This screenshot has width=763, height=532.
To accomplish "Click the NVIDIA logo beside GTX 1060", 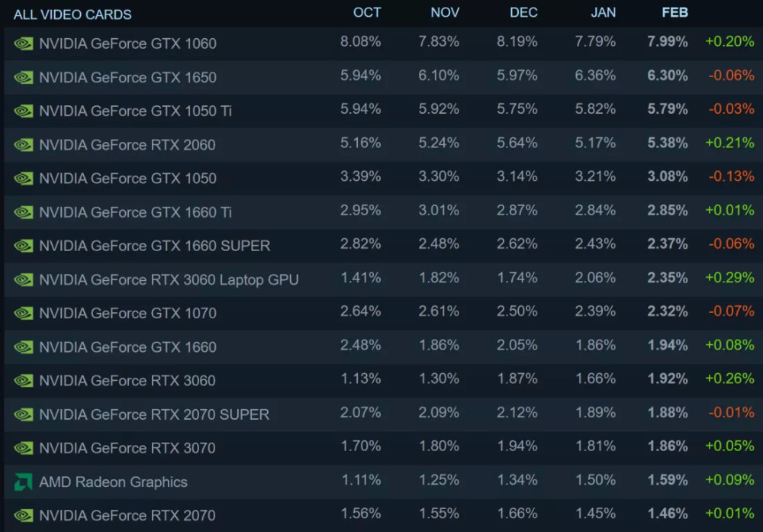I will pos(23,44).
